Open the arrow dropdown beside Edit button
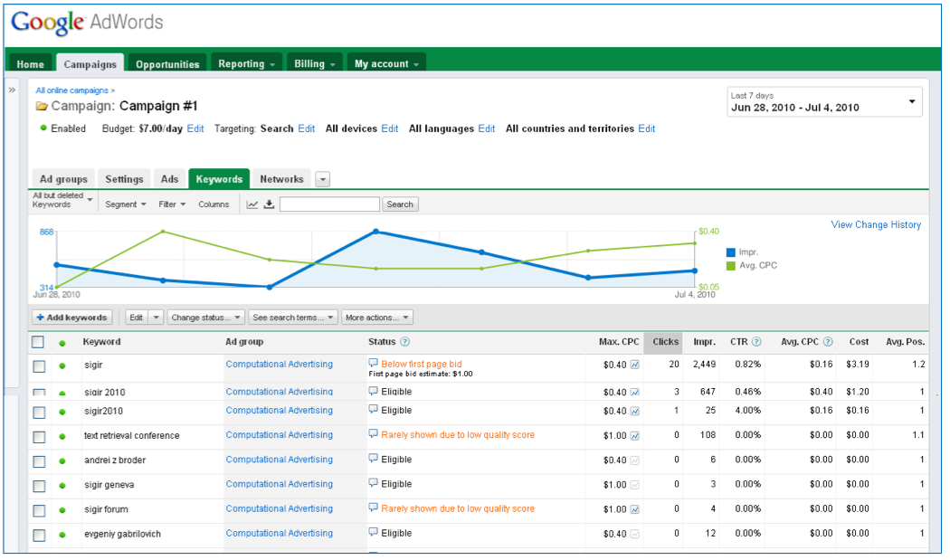The height and width of the screenshot is (560, 950). [x=157, y=318]
